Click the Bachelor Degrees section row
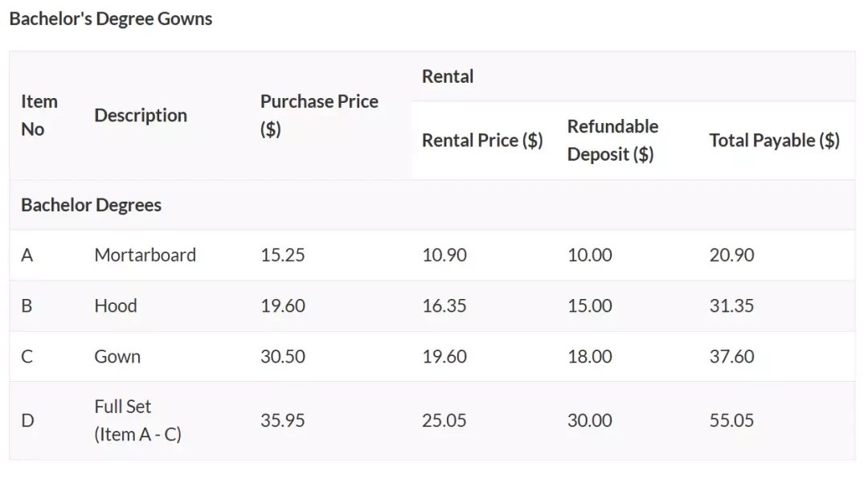The image size is (868, 479). [432, 205]
